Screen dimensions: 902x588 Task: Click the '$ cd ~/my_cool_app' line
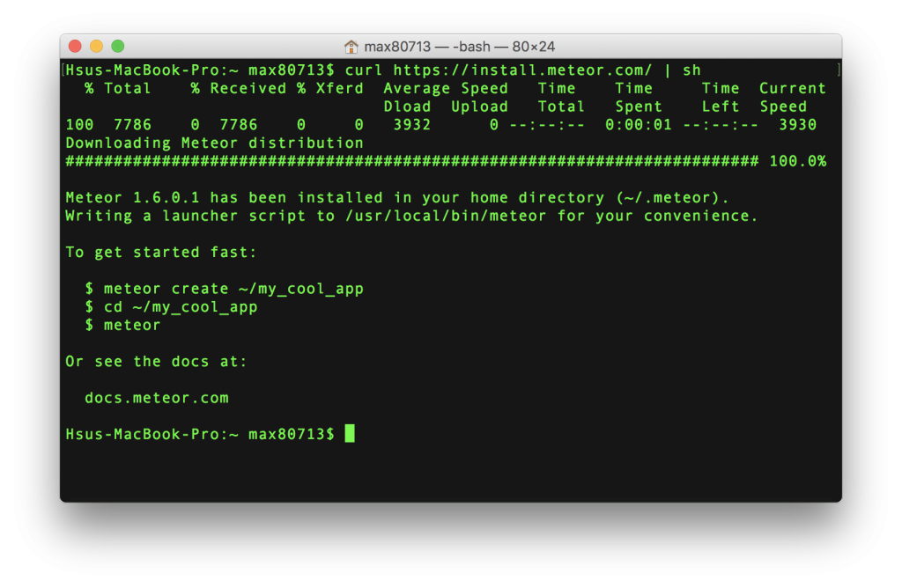(x=172, y=307)
